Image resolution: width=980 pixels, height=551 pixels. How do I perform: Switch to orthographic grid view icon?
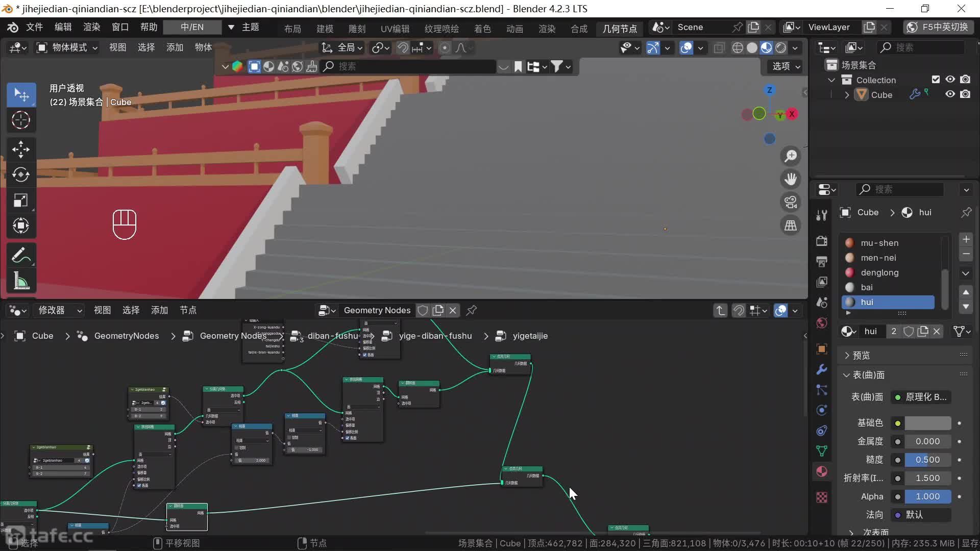point(791,226)
